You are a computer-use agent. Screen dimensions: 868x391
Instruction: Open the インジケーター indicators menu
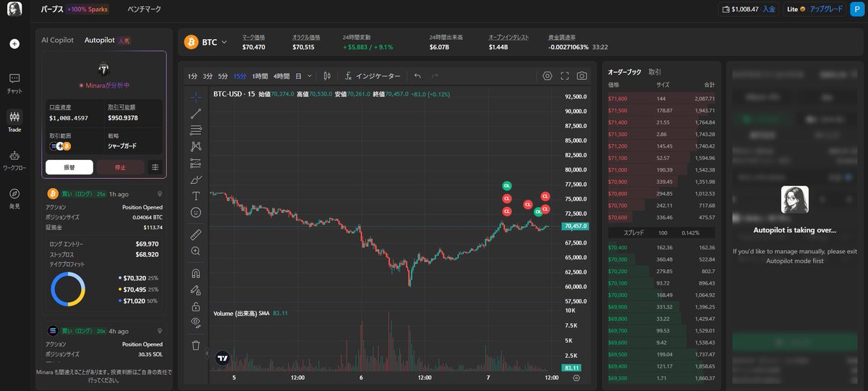click(x=373, y=76)
